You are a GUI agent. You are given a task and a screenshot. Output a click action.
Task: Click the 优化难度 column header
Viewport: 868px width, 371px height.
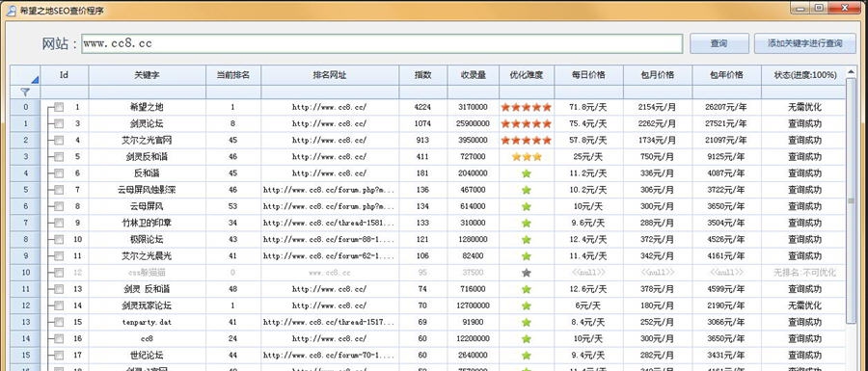[x=527, y=75]
